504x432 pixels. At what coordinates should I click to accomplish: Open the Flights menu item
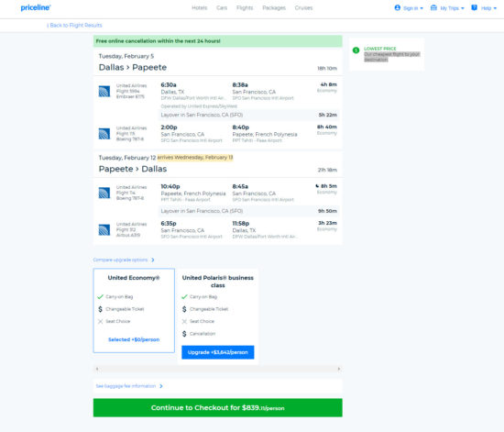coord(245,7)
